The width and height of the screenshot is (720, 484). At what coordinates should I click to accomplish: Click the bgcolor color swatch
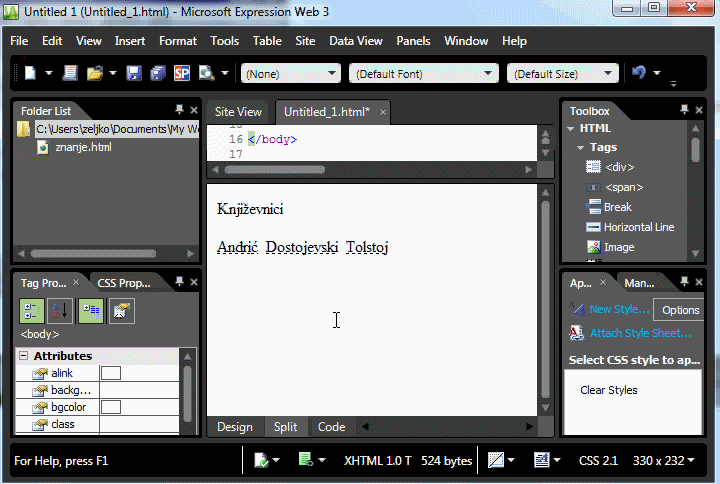[111, 407]
